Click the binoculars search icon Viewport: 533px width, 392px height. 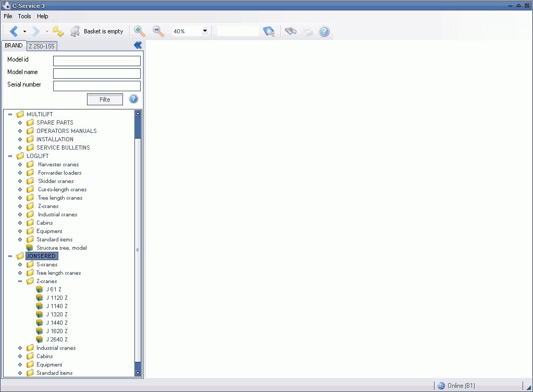(290, 31)
